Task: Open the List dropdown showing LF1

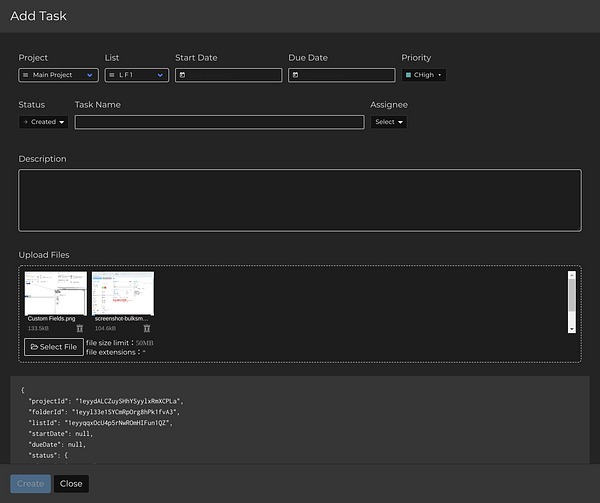Action: tap(137, 75)
